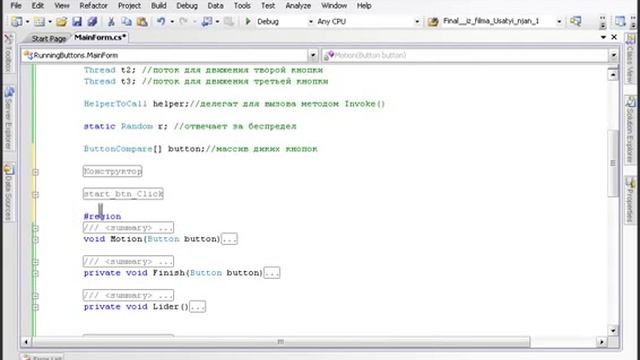Image resolution: width=640 pixels, height=360 pixels.
Task: Expand the Lider method outline toggle
Action: pyautogui.click(x=36, y=307)
